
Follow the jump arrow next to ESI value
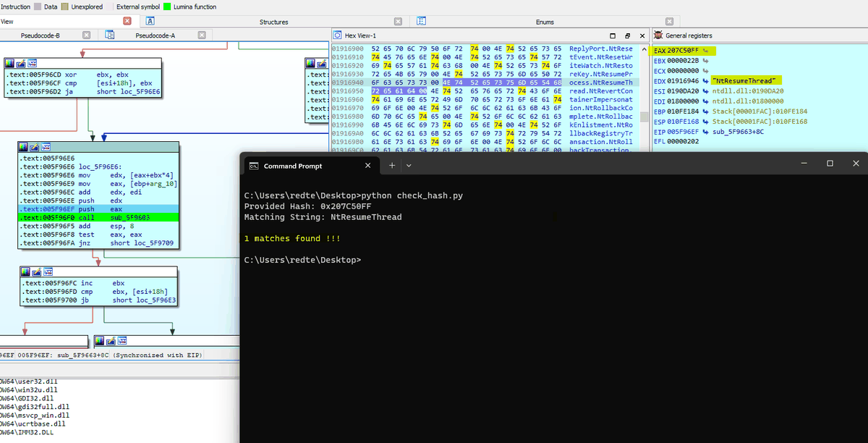click(705, 91)
